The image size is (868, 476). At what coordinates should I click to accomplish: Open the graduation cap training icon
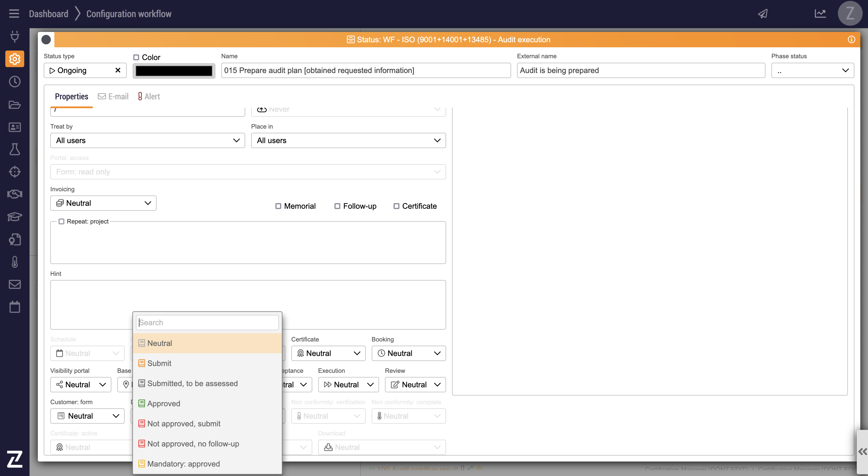pyautogui.click(x=14, y=216)
